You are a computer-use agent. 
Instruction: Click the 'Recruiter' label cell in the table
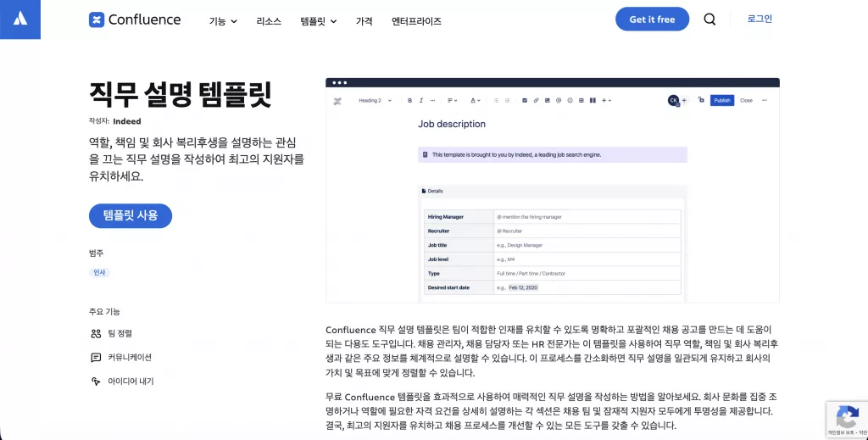(x=459, y=231)
